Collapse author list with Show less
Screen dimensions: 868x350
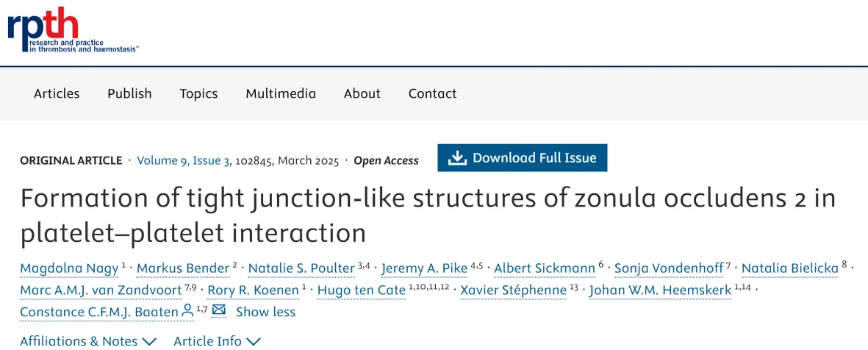pyautogui.click(x=265, y=312)
